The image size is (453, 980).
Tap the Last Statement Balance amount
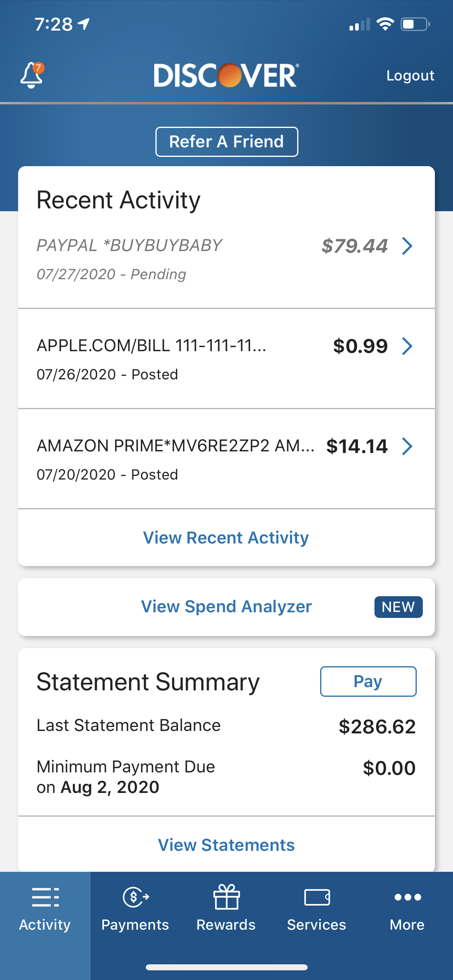377,727
